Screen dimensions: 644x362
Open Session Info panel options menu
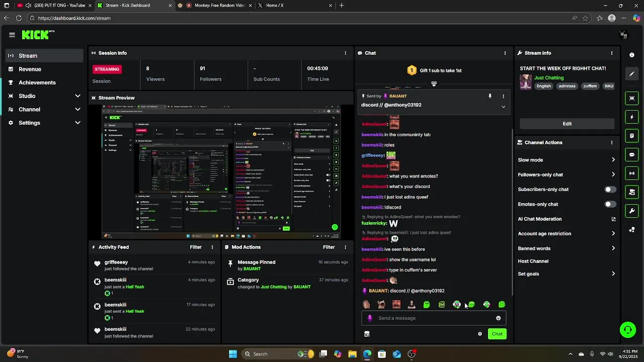coord(345,53)
